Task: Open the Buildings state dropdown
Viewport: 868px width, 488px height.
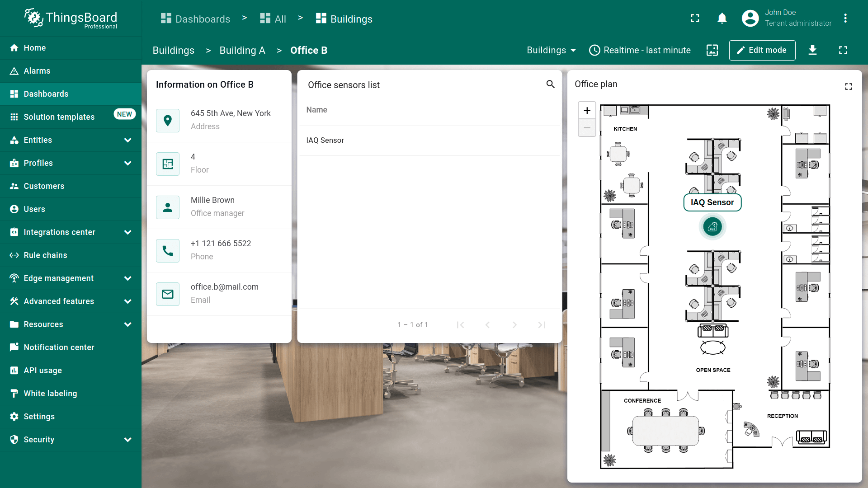Action: pos(551,50)
